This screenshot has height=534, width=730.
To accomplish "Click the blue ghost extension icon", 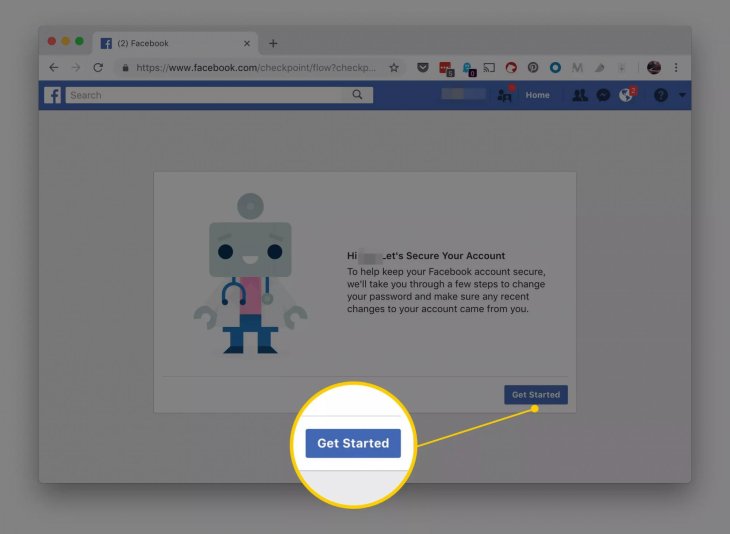I will [x=468, y=69].
